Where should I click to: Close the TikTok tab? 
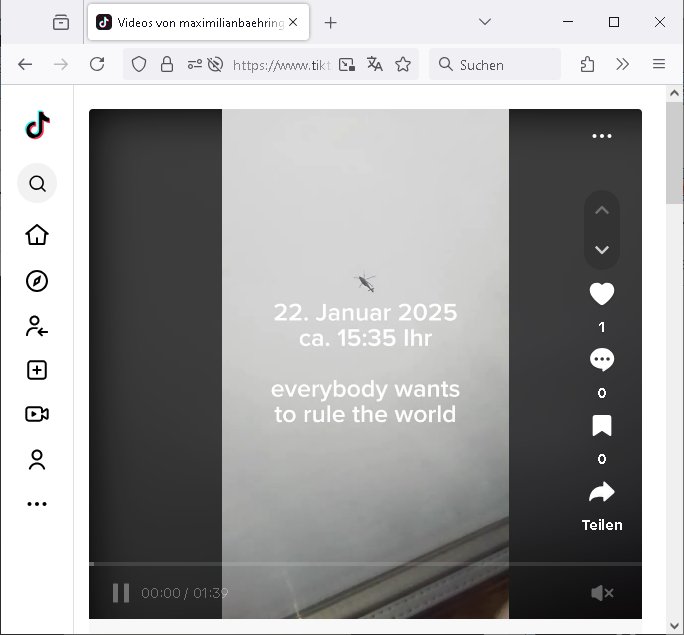(x=293, y=22)
